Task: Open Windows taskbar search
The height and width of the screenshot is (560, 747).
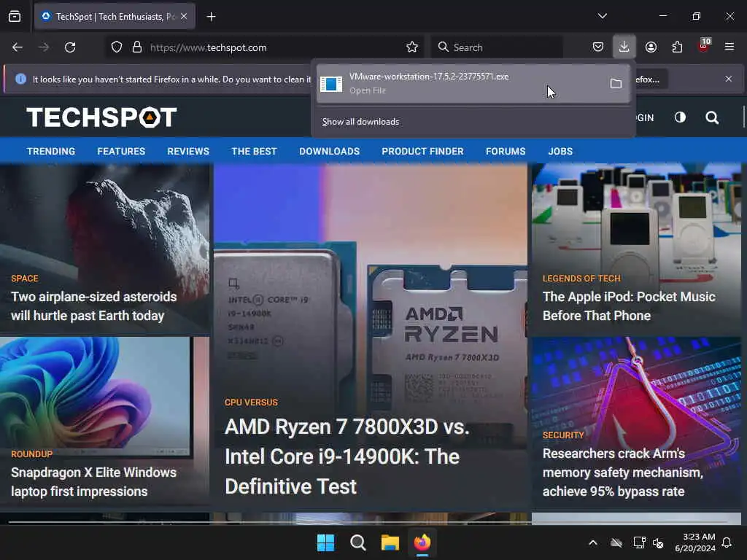Action: pos(357,542)
